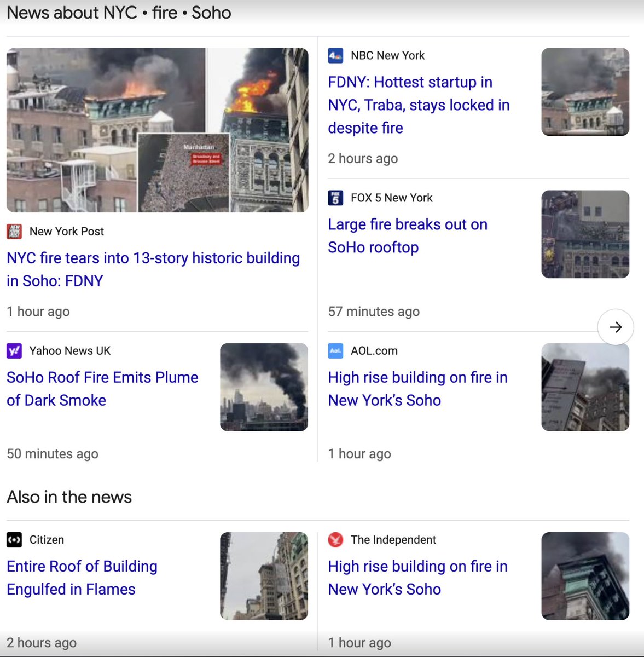Open 'Large fire breaks out on SoHo rooftop' article

pyautogui.click(x=408, y=235)
